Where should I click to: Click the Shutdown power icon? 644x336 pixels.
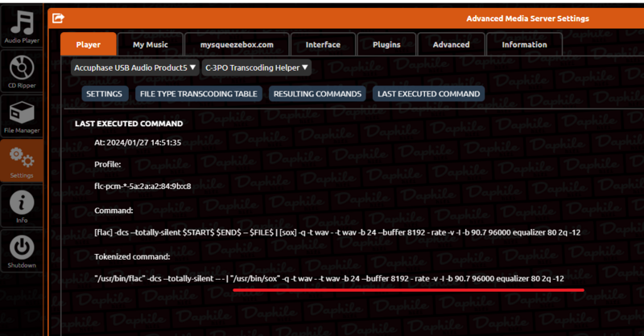tap(21, 251)
